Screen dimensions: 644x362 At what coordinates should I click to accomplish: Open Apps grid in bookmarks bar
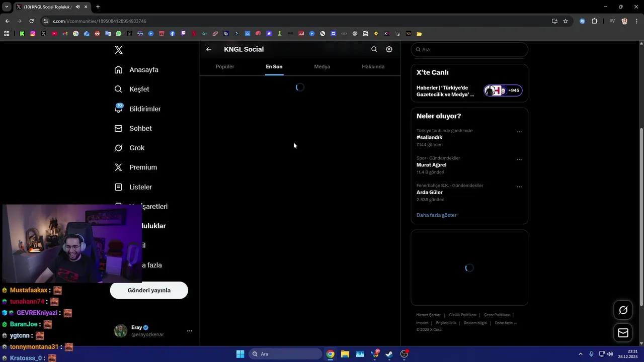(7, 34)
